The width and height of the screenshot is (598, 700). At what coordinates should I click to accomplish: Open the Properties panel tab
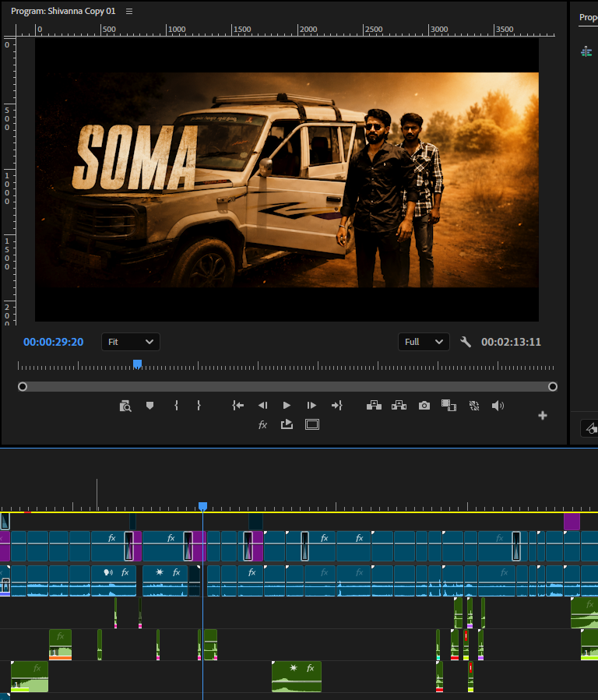588,17
